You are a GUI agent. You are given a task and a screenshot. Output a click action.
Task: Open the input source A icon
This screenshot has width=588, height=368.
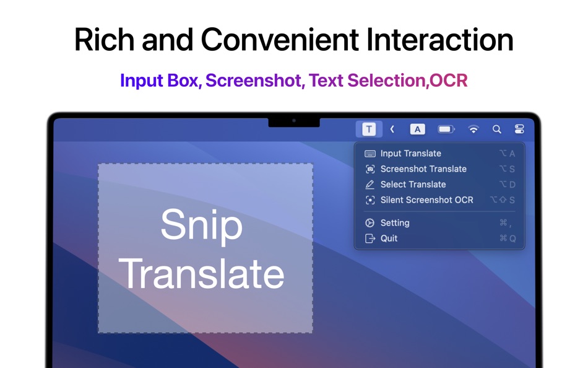(417, 129)
